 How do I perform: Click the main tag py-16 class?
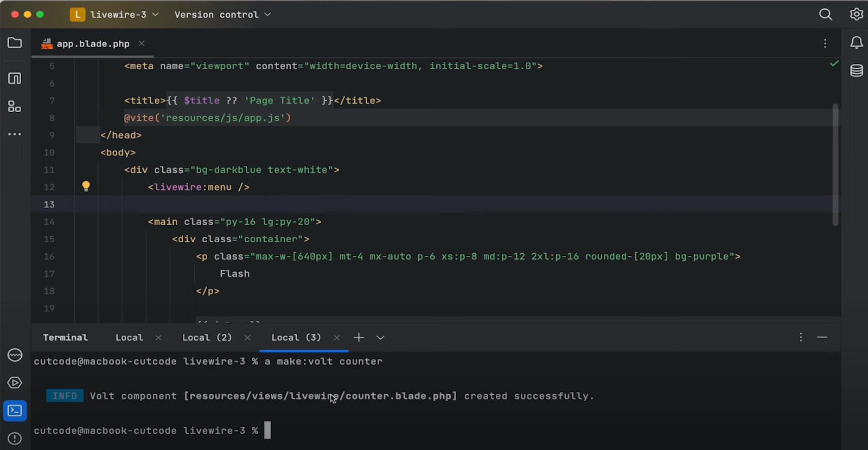[x=234, y=222]
